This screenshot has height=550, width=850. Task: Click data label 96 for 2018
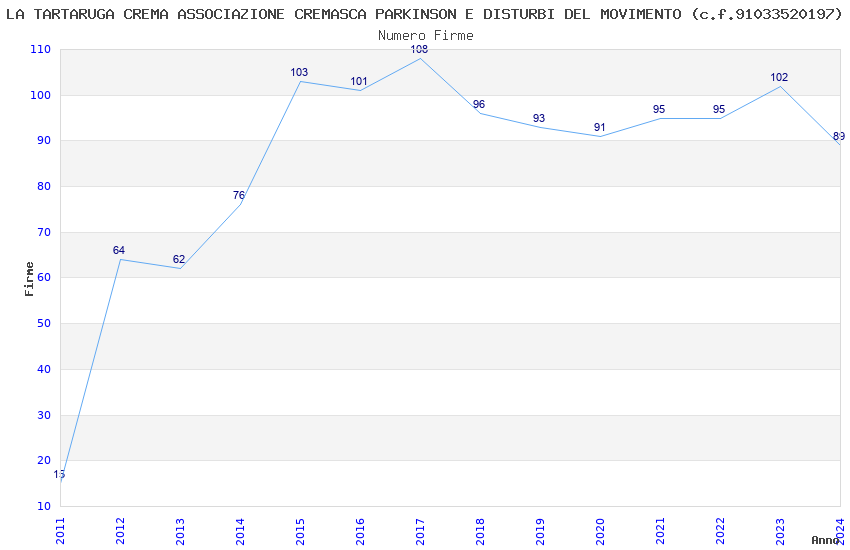pos(479,105)
